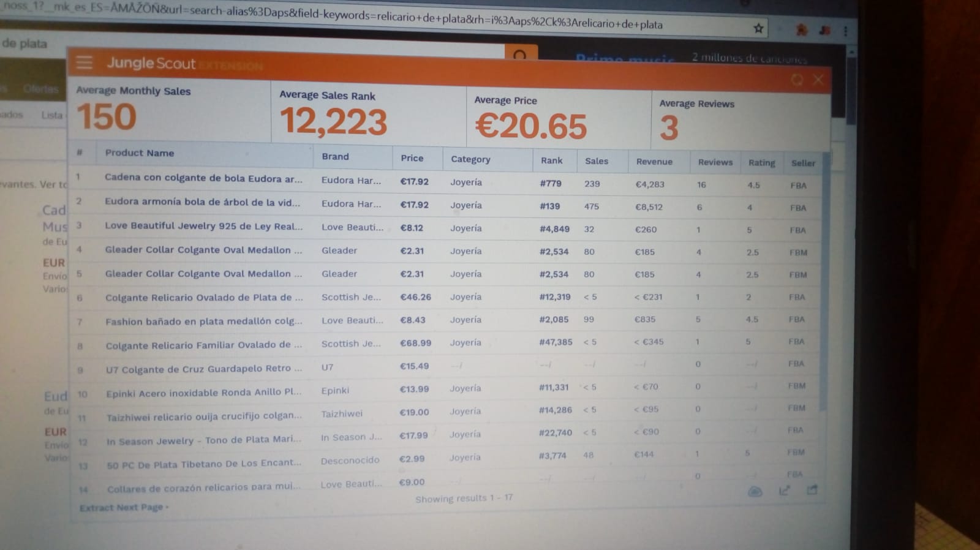The width and height of the screenshot is (980, 550).
Task: Open product 'Colgante Relicario Familiar Ovalado'
Action: pos(204,345)
